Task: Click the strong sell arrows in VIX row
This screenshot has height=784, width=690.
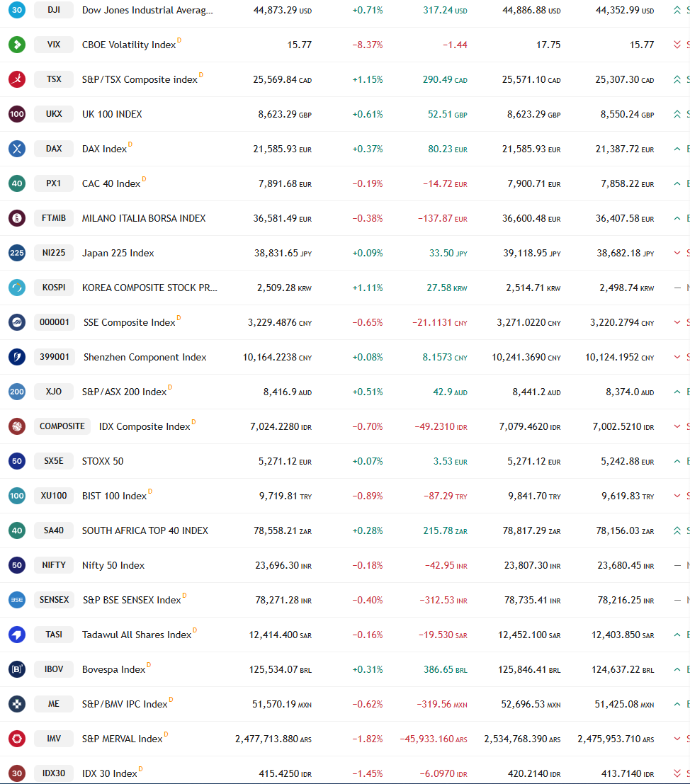Action: pos(677,45)
